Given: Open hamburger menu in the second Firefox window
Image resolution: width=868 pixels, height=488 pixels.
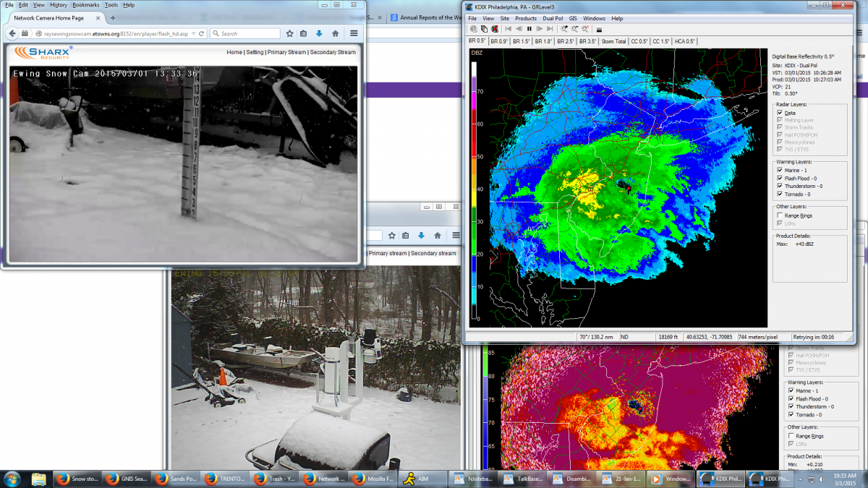Looking at the screenshot, I should pyautogui.click(x=456, y=235).
